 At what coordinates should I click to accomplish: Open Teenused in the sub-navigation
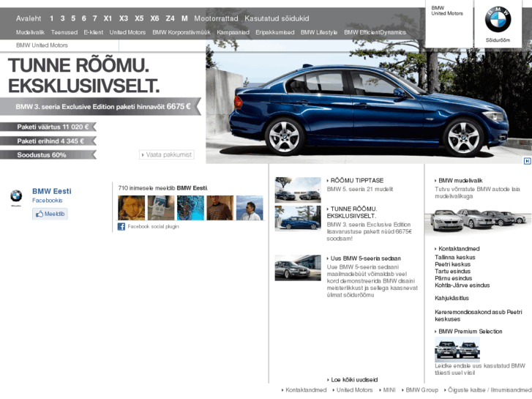(64, 32)
